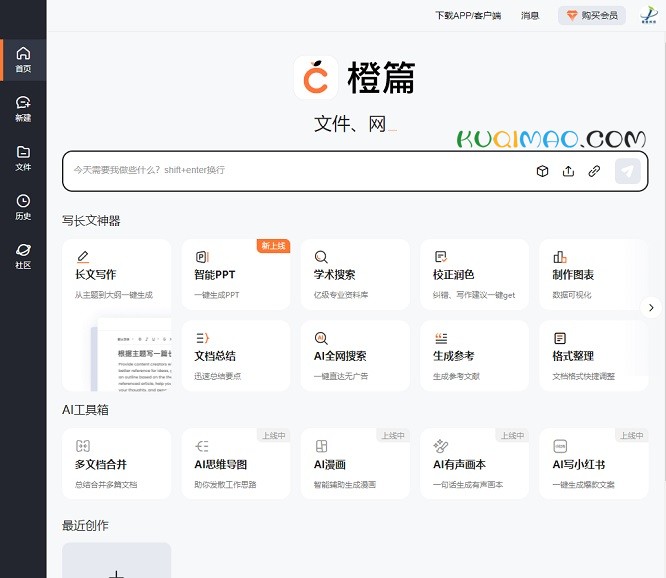Viewport: 666px width, 578px height.
Task: Click the 购买会员 membership button
Action: [x=592, y=16]
